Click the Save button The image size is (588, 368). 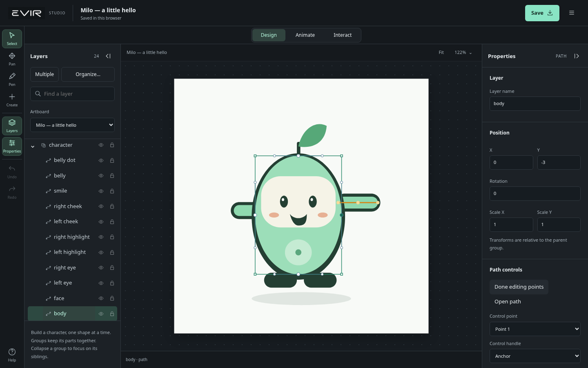click(542, 13)
